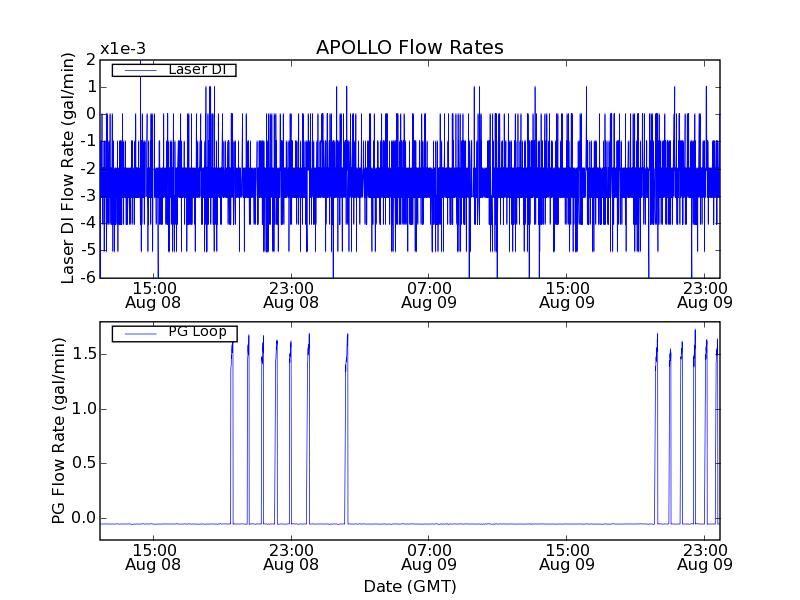Click the x1e-3 scale multiplier text
Image resolution: width=800 pixels, height=600 pixels.
tap(123, 49)
